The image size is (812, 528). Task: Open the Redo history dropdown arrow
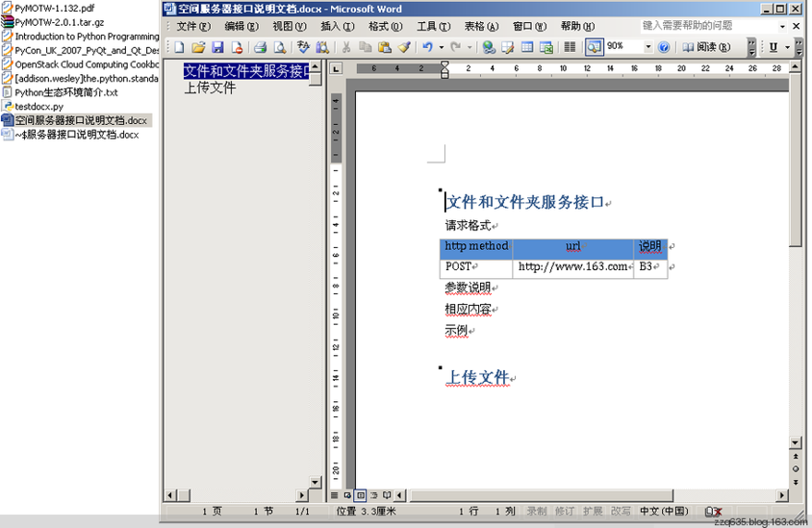point(469,48)
